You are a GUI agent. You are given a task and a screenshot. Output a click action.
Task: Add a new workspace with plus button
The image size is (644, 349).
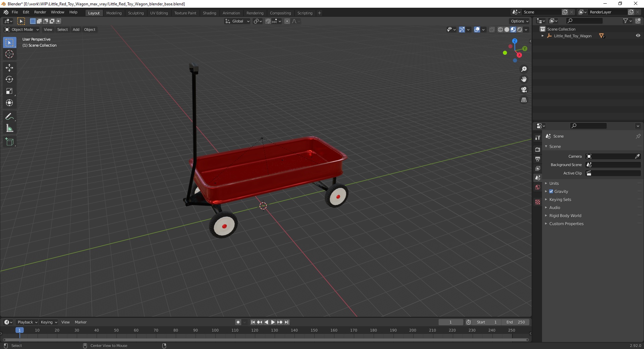[319, 13]
